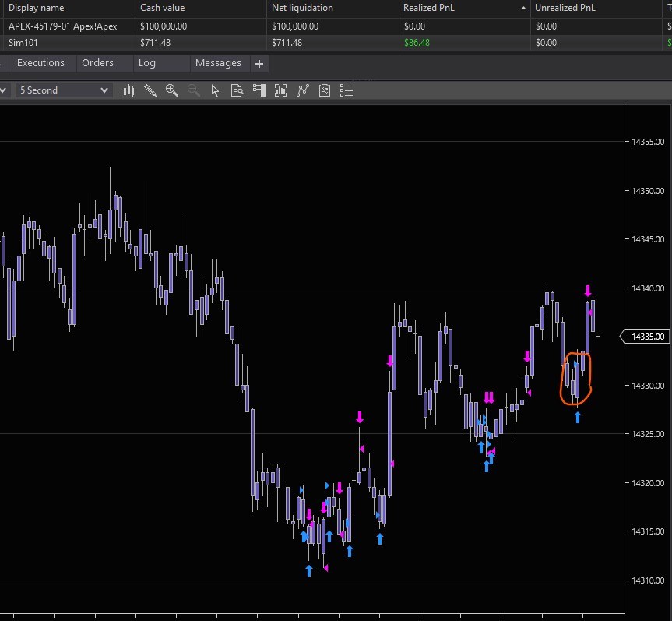The width and height of the screenshot is (672, 621).
Task: Click the zoom in magnifier
Action: click(x=172, y=90)
